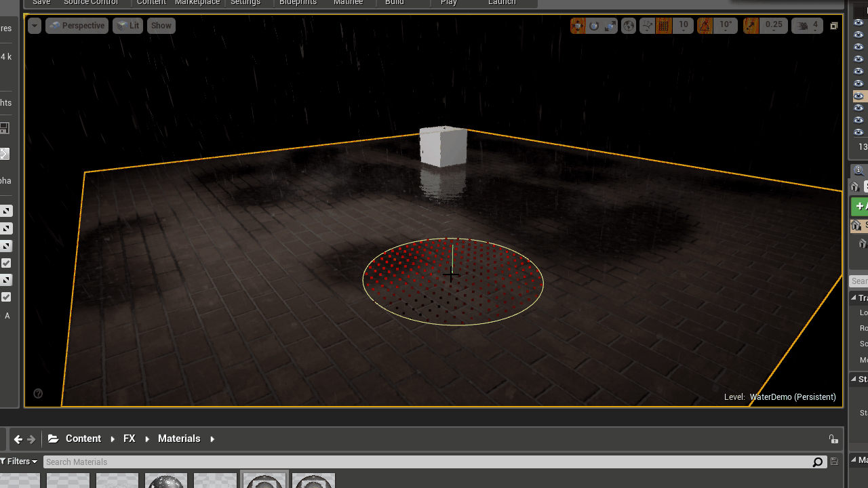
Task: Expand arrow after FX in breadcrumb
Action: coord(147,439)
